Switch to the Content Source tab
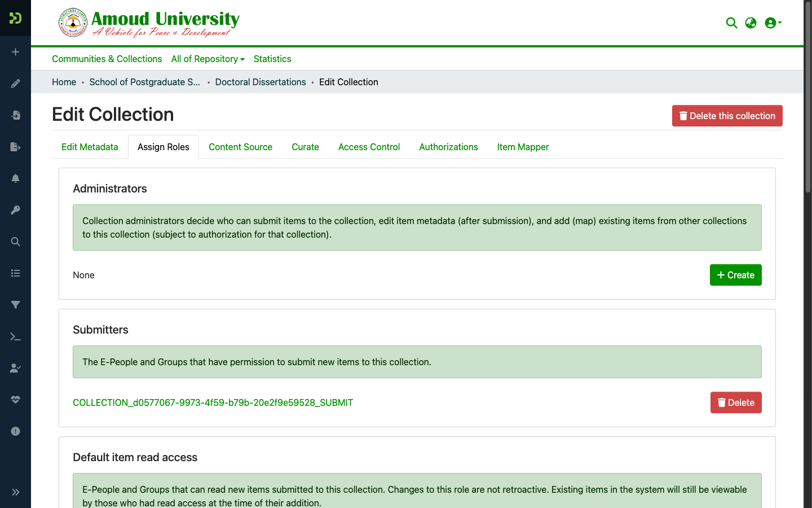The height and width of the screenshot is (508, 812). [240, 147]
